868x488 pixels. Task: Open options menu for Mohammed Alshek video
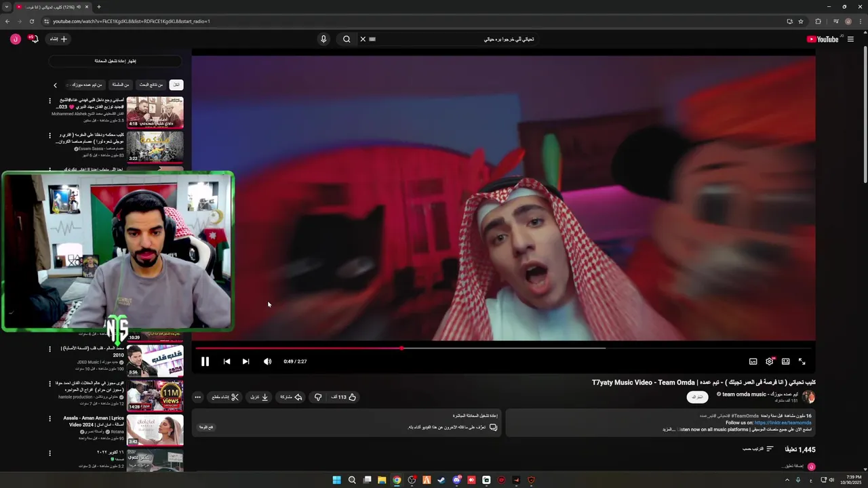[x=50, y=101]
